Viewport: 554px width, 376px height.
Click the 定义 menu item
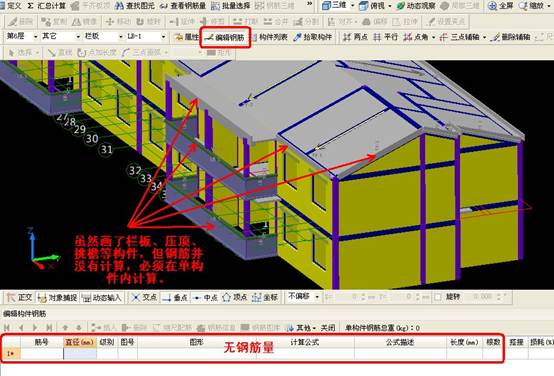(x=14, y=6)
